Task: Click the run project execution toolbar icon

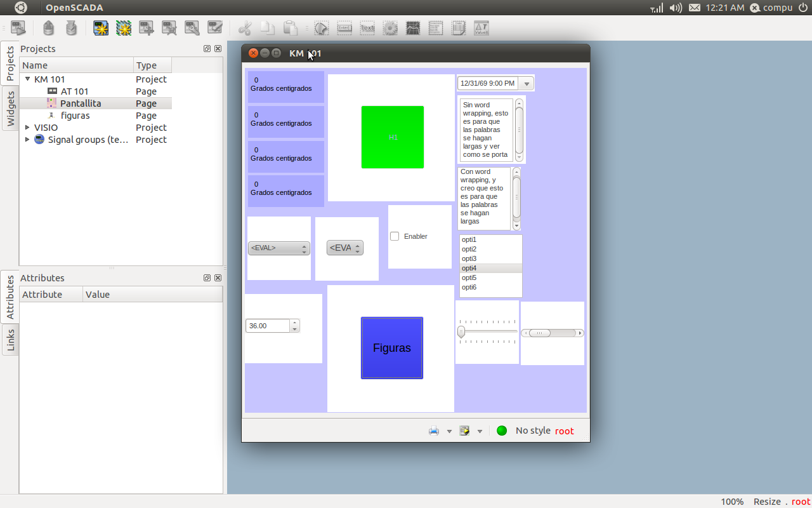Action: 18,28
